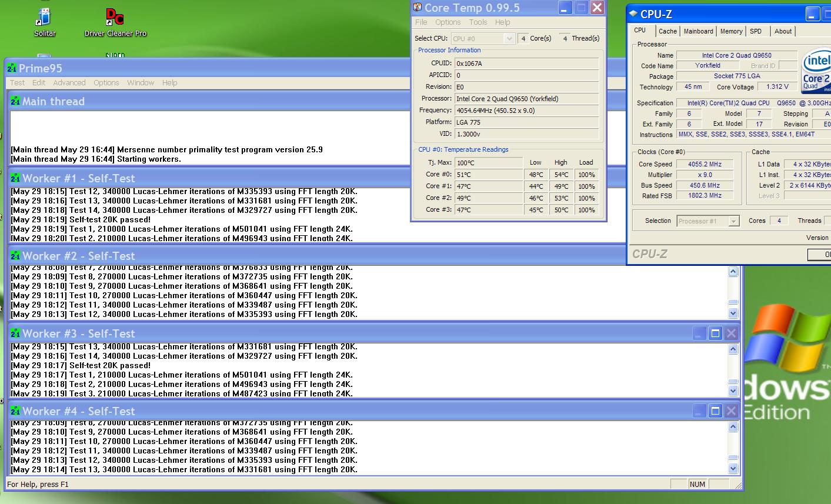Image resolution: width=831 pixels, height=504 pixels.
Task: Close the Worker #3 Self-Test subwindow
Action: (x=731, y=333)
